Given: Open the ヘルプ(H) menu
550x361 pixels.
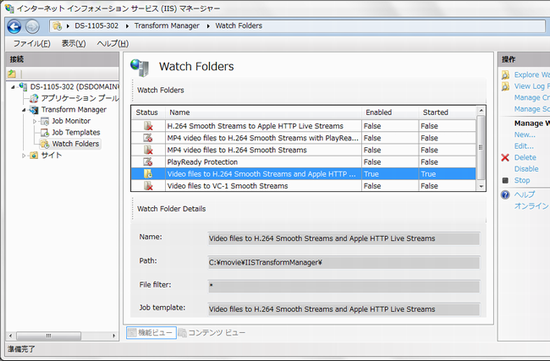Looking at the screenshot, I should (x=113, y=44).
